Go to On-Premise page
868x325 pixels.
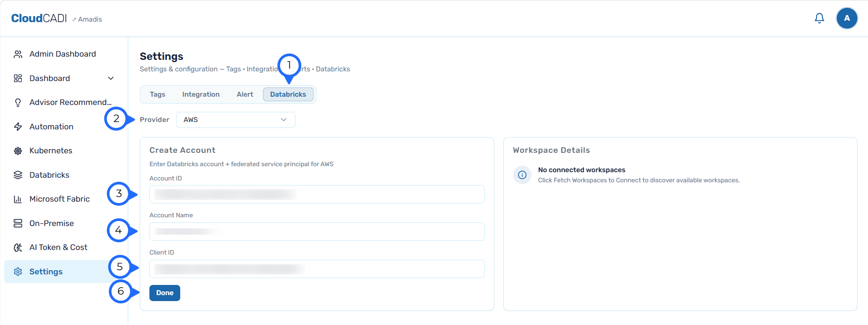point(51,223)
